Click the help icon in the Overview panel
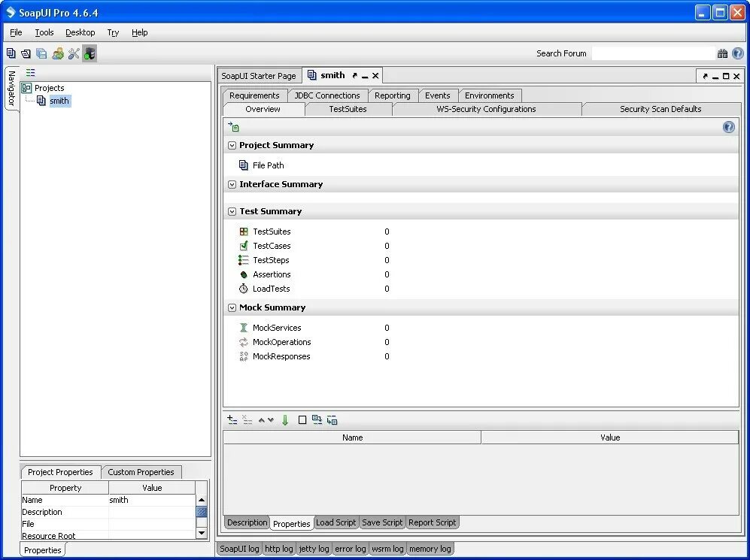The image size is (750, 560). coord(728,126)
